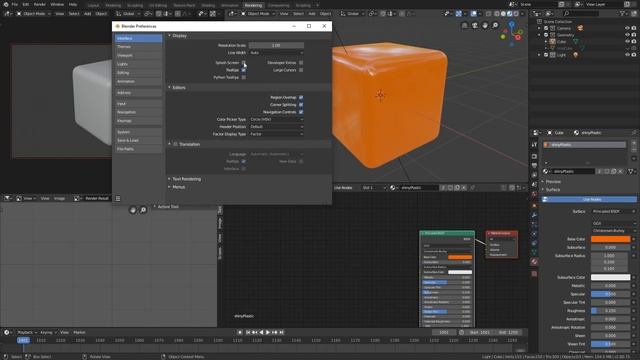Open the Window menu
Image resolution: width=640 pixels, height=360 pixels.
click(x=57, y=4)
